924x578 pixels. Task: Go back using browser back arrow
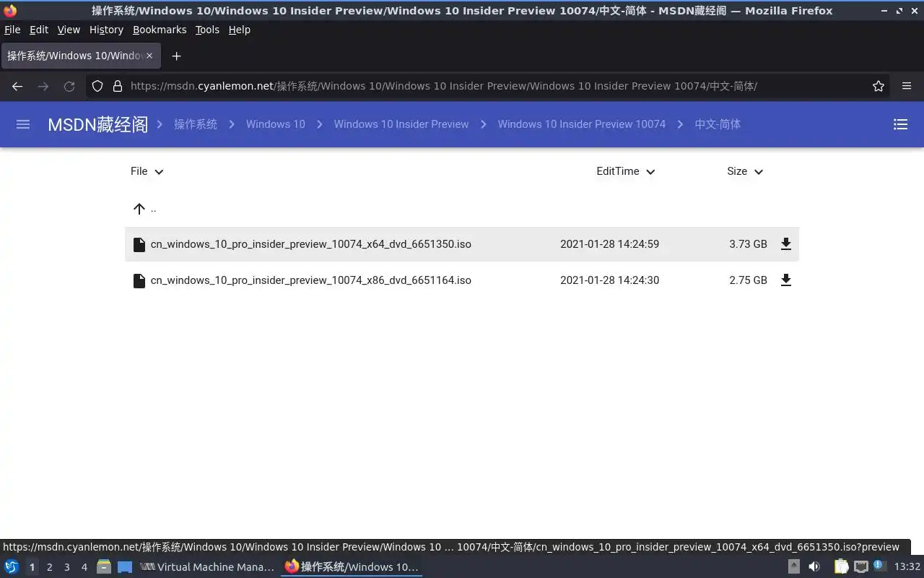(x=17, y=86)
